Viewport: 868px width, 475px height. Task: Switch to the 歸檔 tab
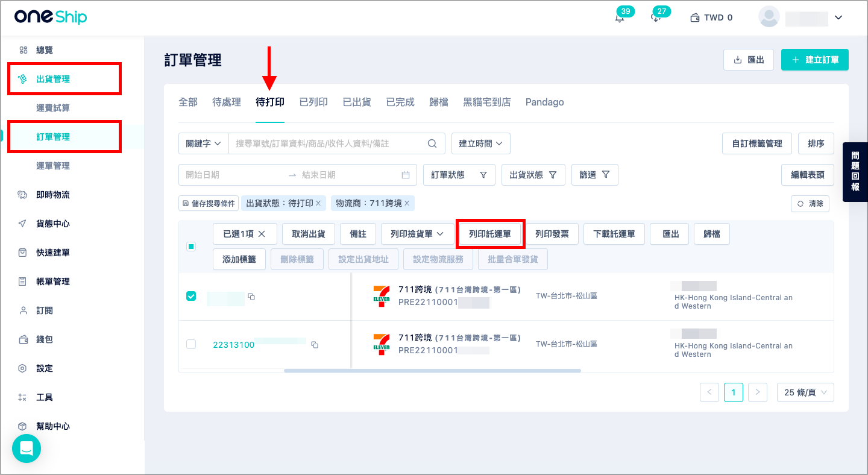(439, 102)
